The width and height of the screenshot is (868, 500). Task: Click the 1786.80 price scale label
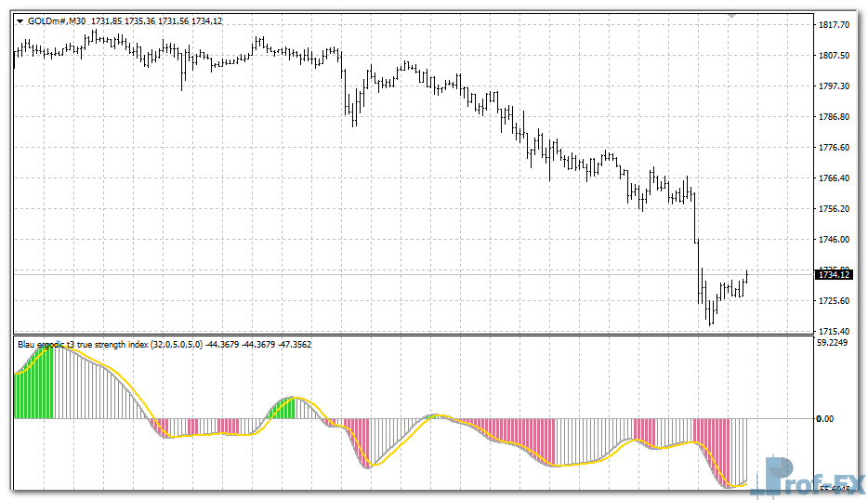[833, 117]
